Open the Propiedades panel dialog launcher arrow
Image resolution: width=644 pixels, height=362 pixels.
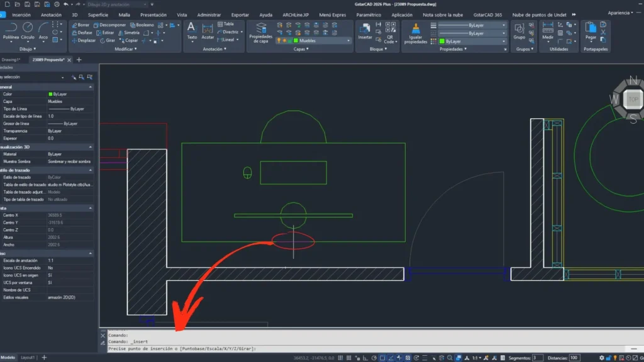point(505,49)
